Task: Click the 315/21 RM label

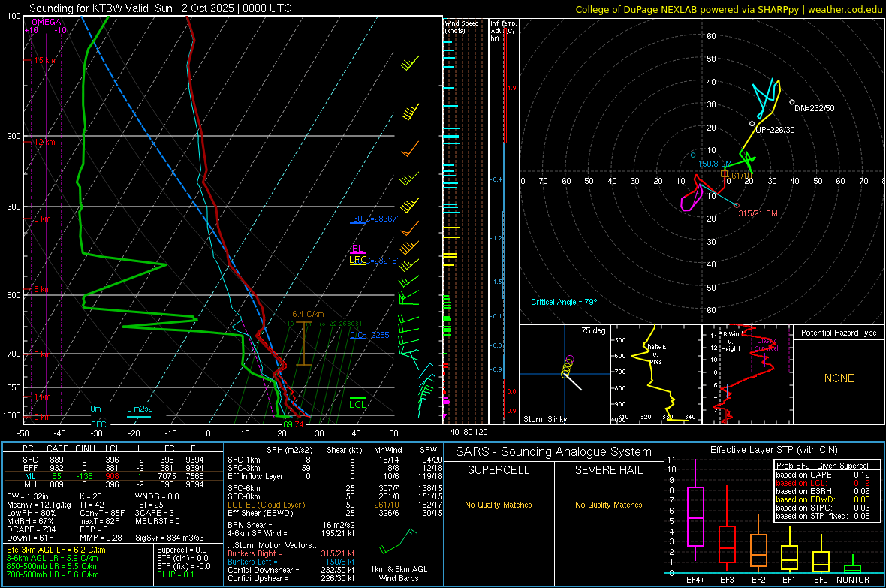Action: [758, 213]
